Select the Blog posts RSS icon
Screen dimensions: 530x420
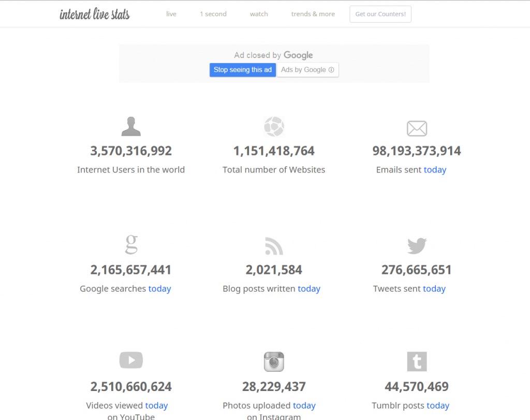click(x=274, y=245)
